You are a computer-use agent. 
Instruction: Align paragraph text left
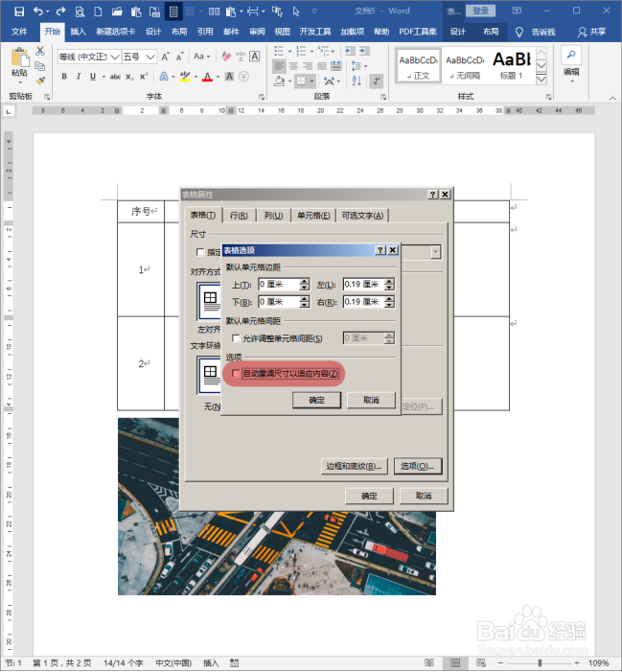[x=279, y=66]
